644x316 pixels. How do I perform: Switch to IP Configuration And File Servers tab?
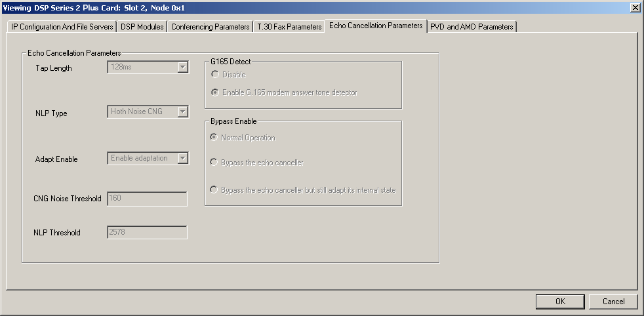coord(62,27)
